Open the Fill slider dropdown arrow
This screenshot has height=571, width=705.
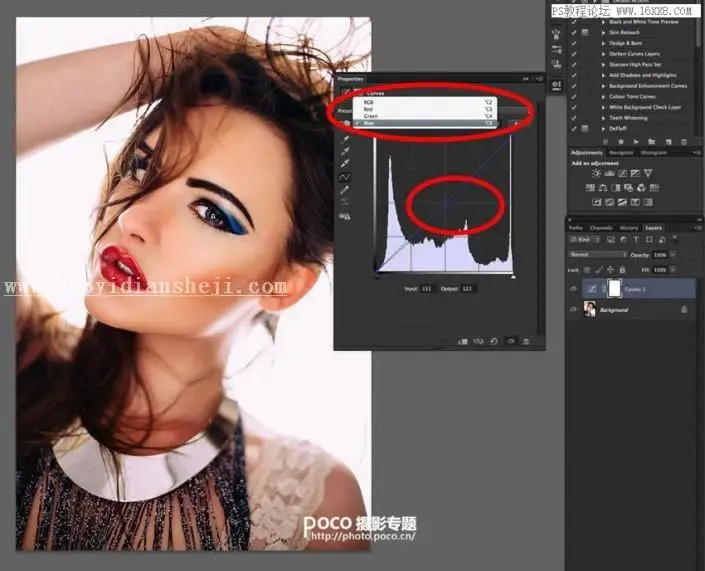[x=673, y=270]
